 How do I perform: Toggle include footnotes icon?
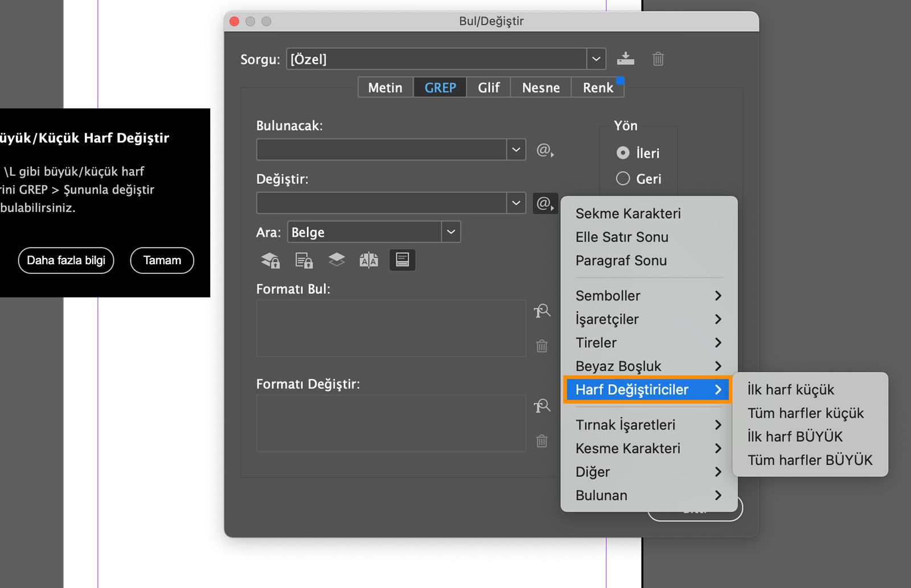tap(403, 260)
